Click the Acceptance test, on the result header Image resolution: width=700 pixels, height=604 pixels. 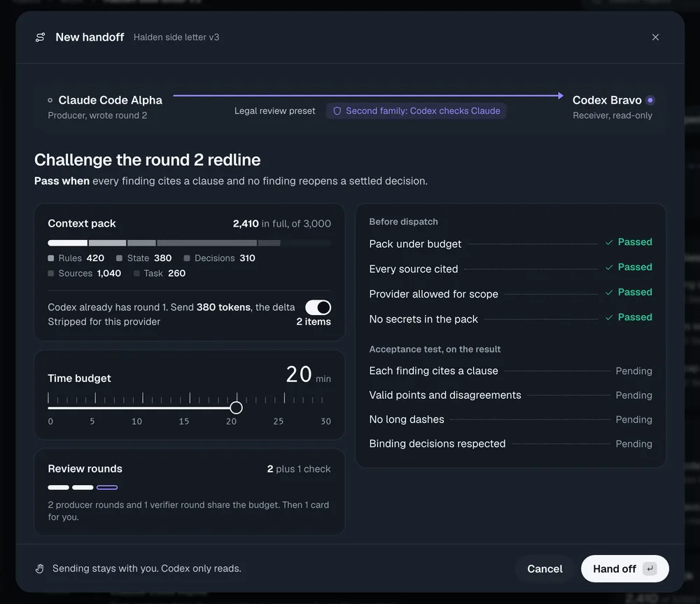coord(435,349)
